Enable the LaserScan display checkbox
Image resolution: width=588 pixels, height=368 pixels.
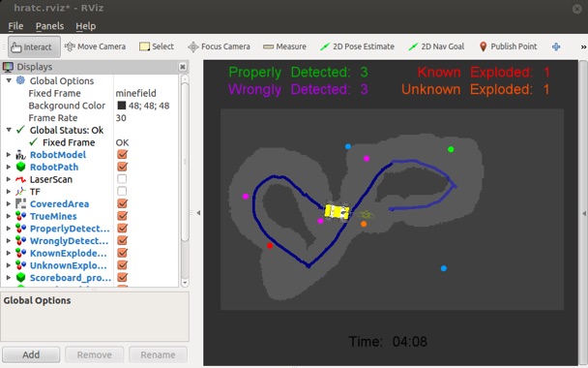coord(122,179)
